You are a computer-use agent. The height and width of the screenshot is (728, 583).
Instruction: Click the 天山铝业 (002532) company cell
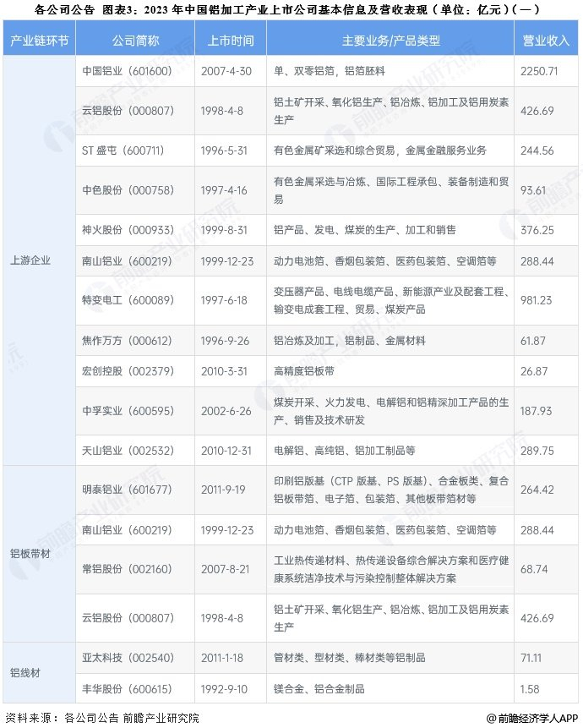tap(134, 451)
